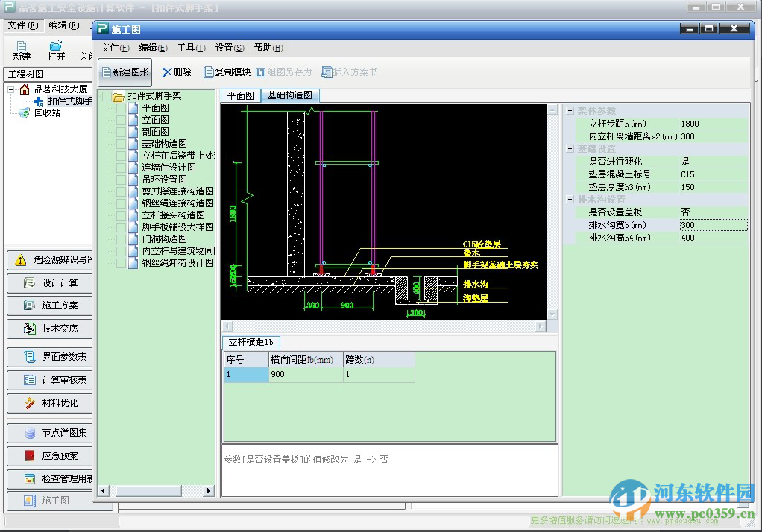Check the 平面图 checkbox in tree
The image size is (762, 532).
click(x=121, y=108)
